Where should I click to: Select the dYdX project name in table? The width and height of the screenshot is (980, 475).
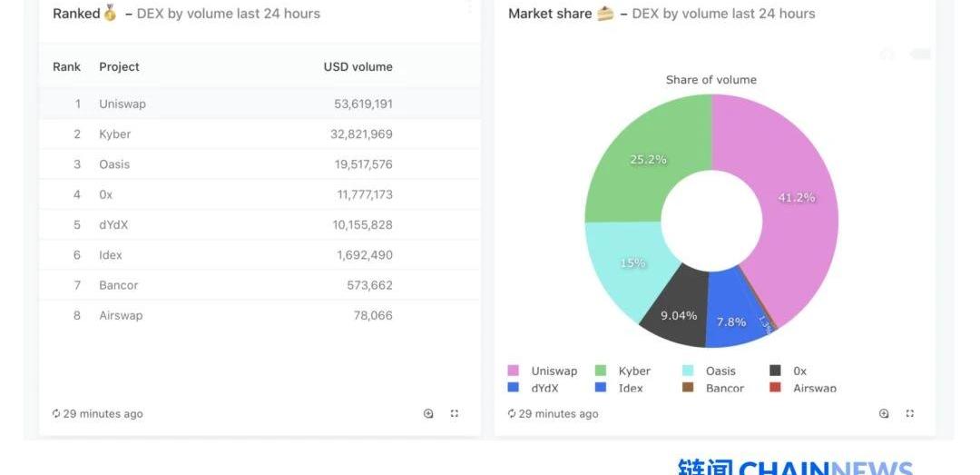pyautogui.click(x=113, y=224)
